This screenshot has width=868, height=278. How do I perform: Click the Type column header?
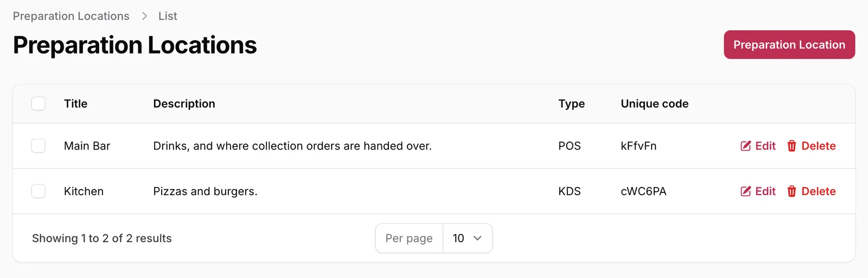[x=572, y=104]
